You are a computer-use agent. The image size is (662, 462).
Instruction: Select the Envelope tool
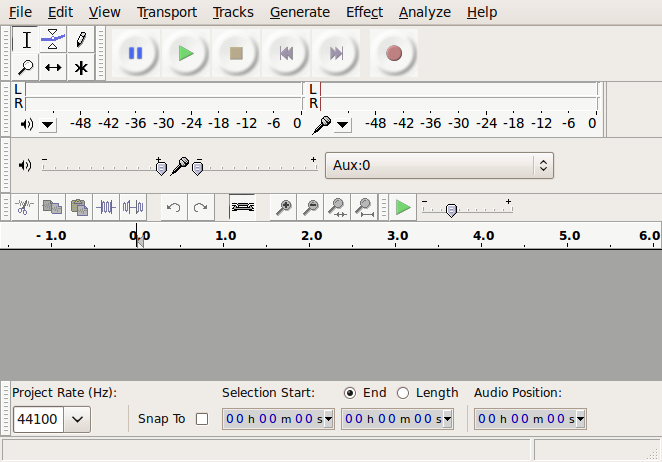[x=53, y=40]
